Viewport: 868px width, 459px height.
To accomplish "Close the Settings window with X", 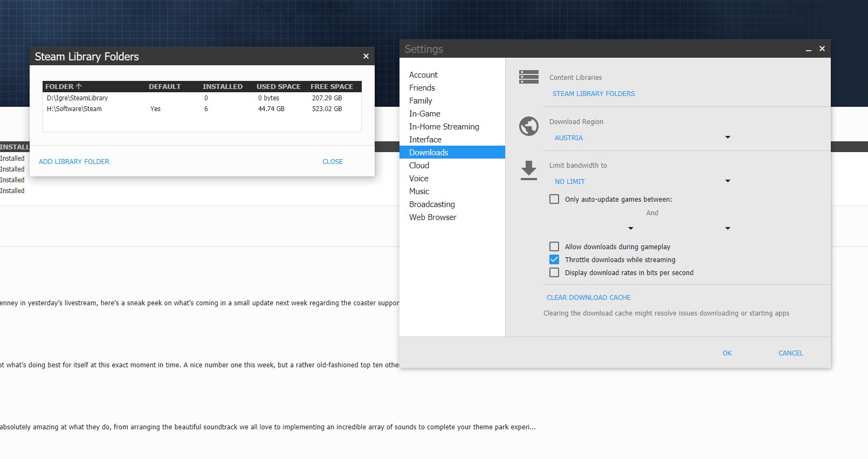I will point(822,49).
